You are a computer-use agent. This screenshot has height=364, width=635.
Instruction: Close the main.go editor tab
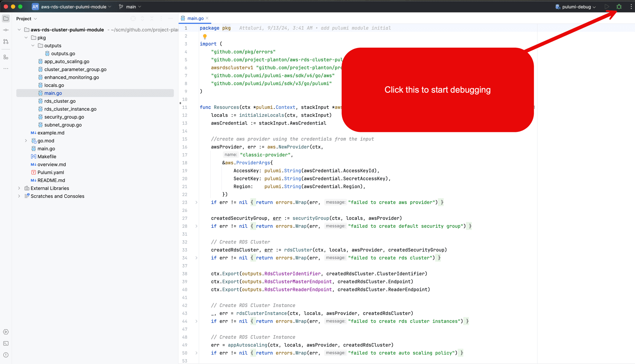point(207,18)
